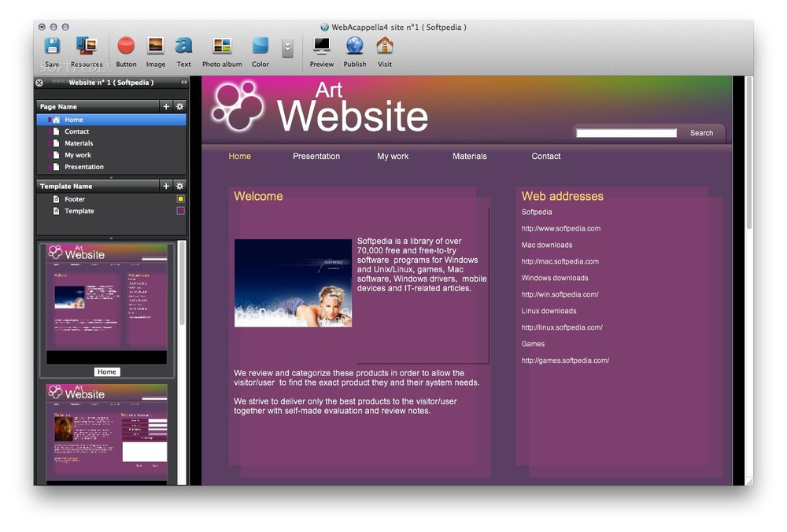Collapse the sidebar with double-arrow icon
This screenshot has width=787, height=532.
coord(183,83)
